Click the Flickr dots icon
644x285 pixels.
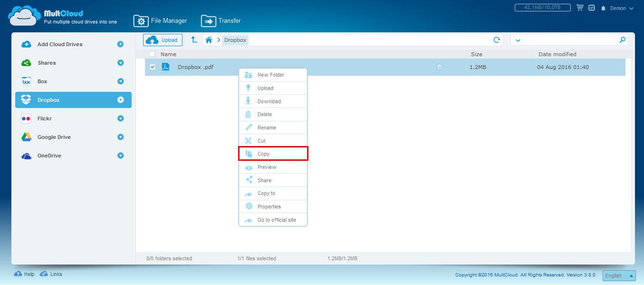27,118
